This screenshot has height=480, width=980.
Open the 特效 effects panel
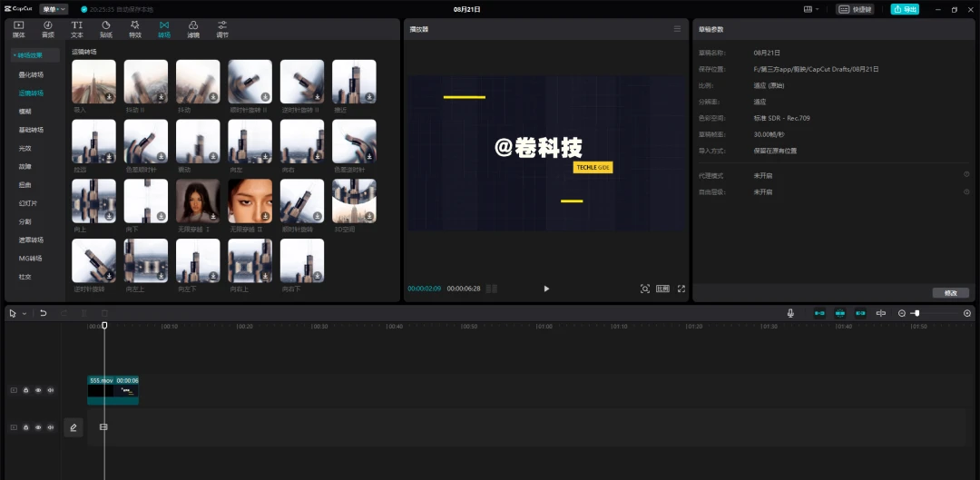(135, 29)
